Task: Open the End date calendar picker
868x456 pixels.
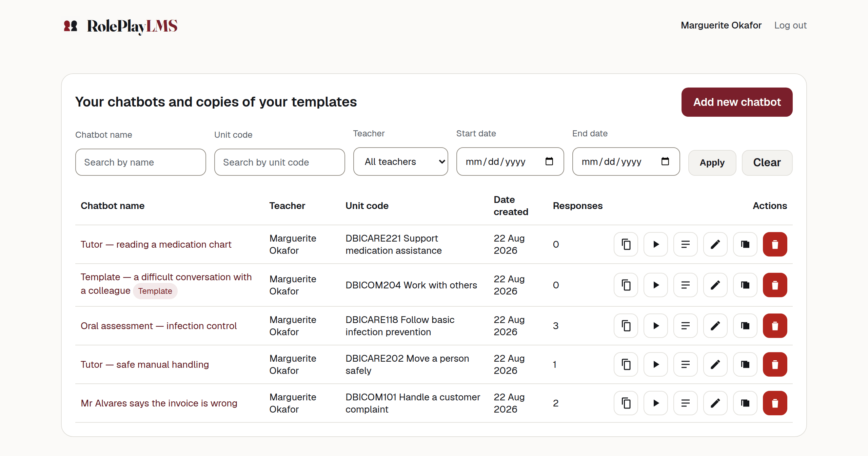Action: pyautogui.click(x=665, y=161)
